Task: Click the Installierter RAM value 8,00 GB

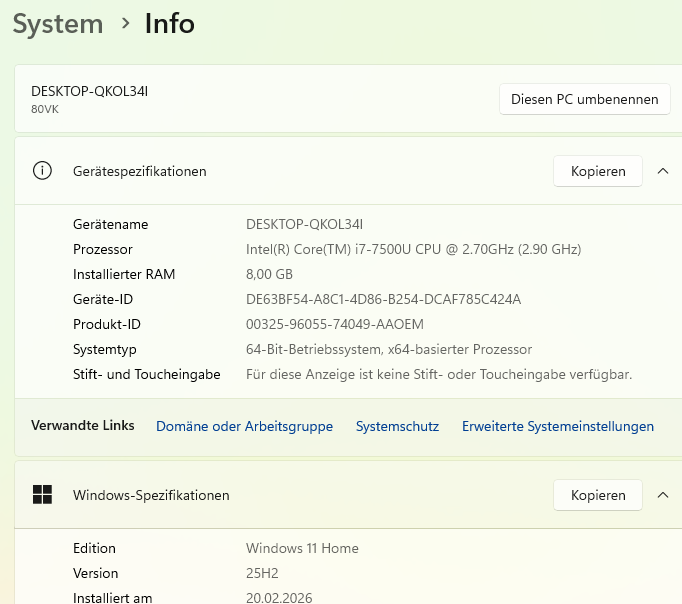Action: click(269, 274)
